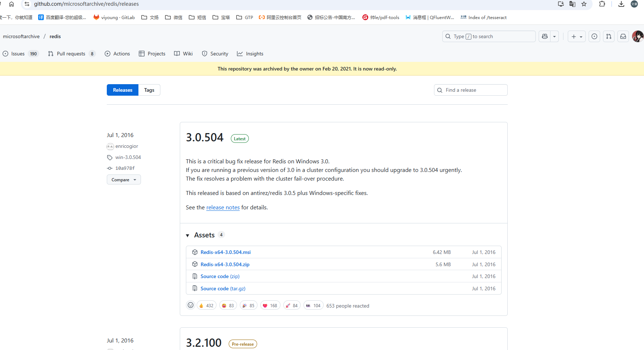Image resolution: width=644 pixels, height=350 pixels.
Task: Open your issues icon in header
Action: [594, 36]
